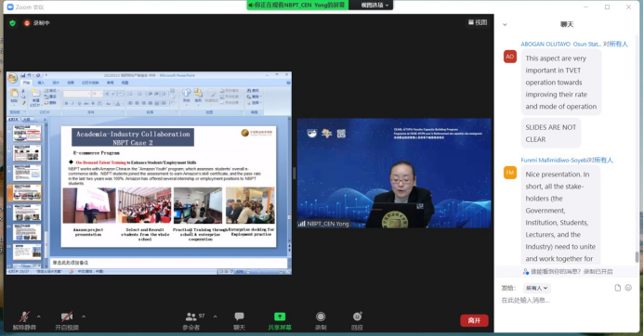
Task: Open the send-to recipient dropdown in chat
Action: [x=537, y=288]
